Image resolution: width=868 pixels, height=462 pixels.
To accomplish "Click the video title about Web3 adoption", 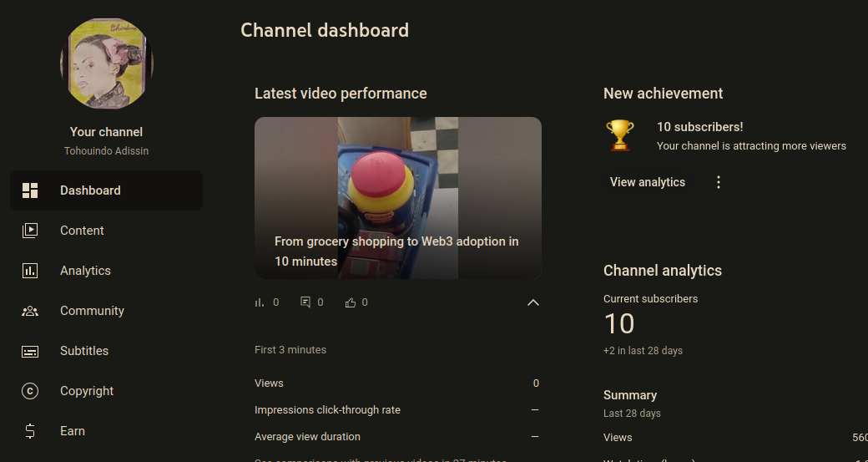I will pyautogui.click(x=396, y=251).
